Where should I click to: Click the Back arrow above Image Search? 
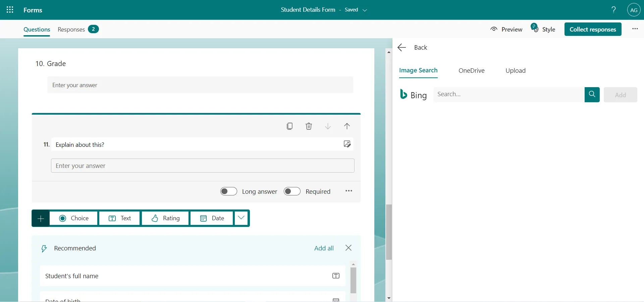(401, 47)
